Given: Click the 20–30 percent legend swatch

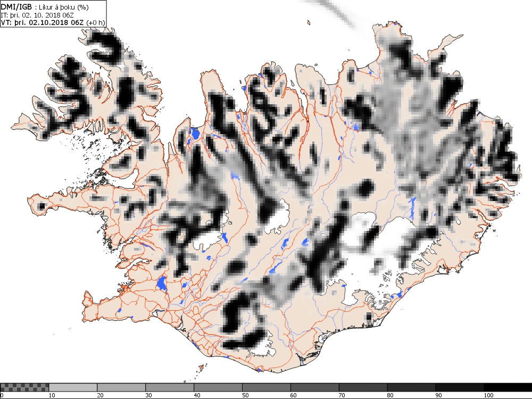Looking at the screenshot, I should pyautogui.click(x=121, y=387).
